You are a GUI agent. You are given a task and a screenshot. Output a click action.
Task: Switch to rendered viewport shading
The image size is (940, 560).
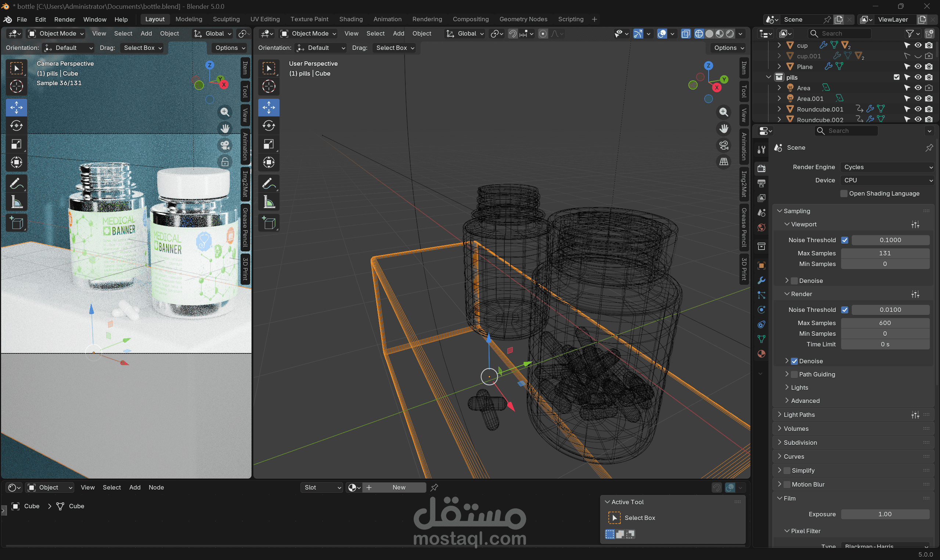click(730, 34)
